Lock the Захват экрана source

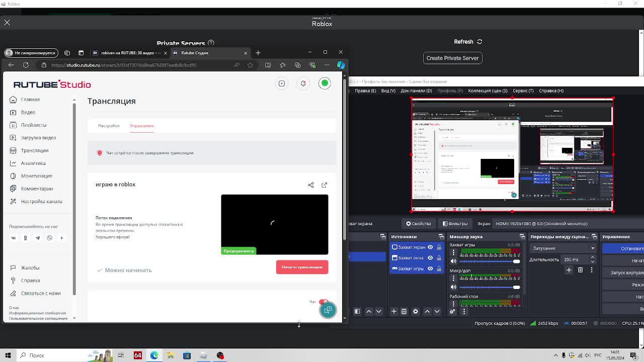[x=439, y=247]
